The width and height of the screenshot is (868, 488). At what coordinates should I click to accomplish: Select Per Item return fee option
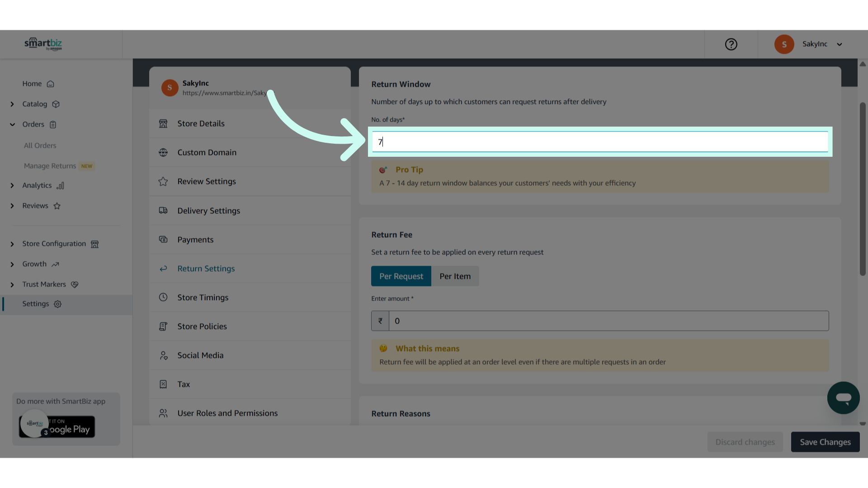455,276
